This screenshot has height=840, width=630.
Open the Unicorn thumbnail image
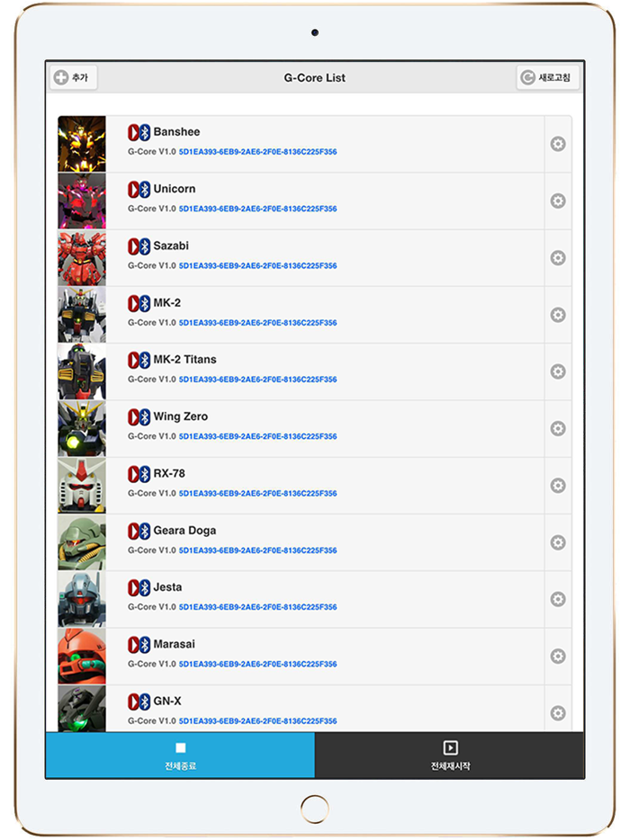click(82, 201)
